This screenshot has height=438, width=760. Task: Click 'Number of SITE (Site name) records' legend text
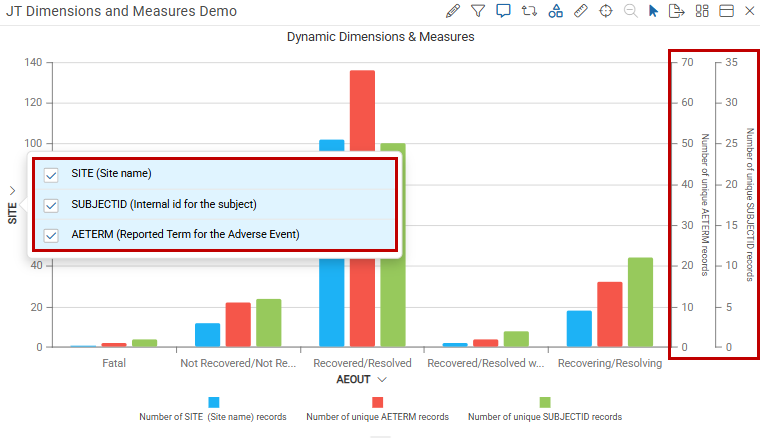pos(213,417)
